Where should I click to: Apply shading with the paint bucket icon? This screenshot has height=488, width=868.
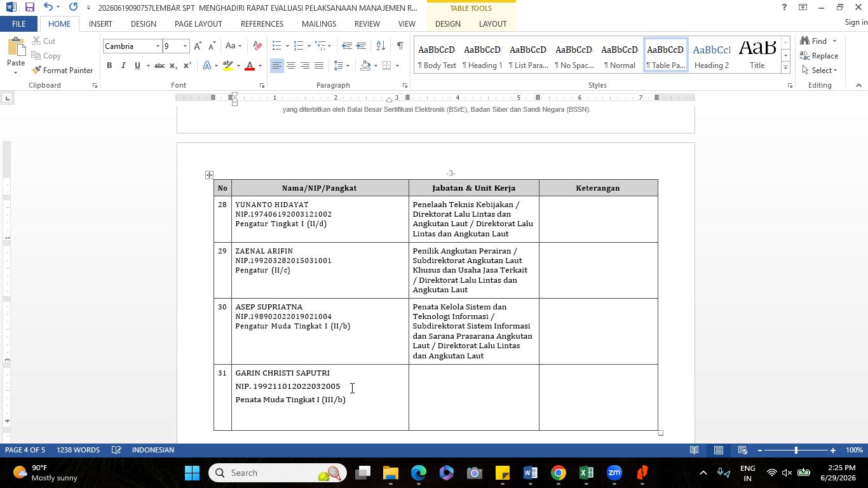coord(365,65)
